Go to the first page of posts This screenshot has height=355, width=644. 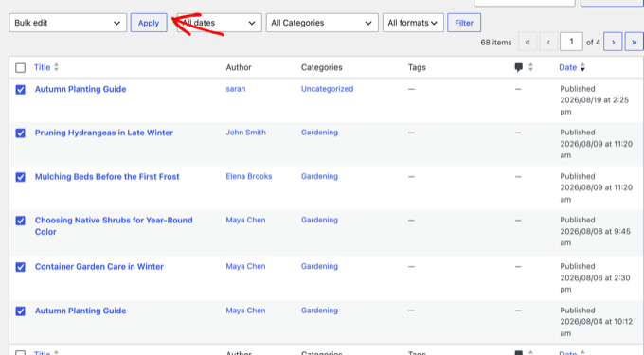pos(528,42)
